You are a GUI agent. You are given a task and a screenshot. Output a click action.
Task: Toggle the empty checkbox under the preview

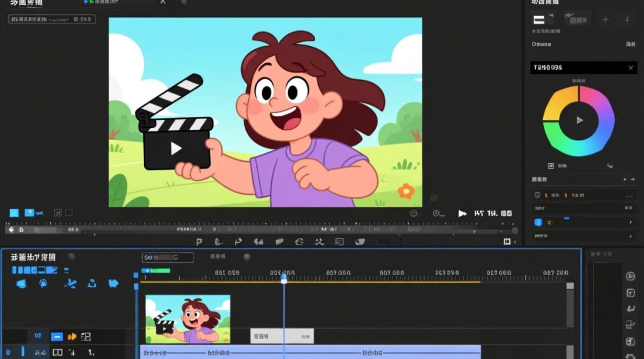(x=69, y=213)
